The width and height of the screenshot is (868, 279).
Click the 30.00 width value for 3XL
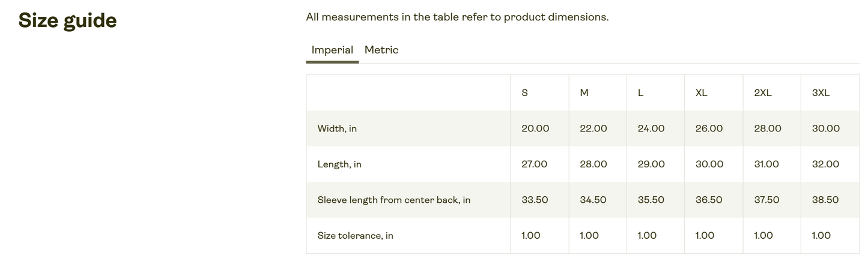tap(826, 129)
